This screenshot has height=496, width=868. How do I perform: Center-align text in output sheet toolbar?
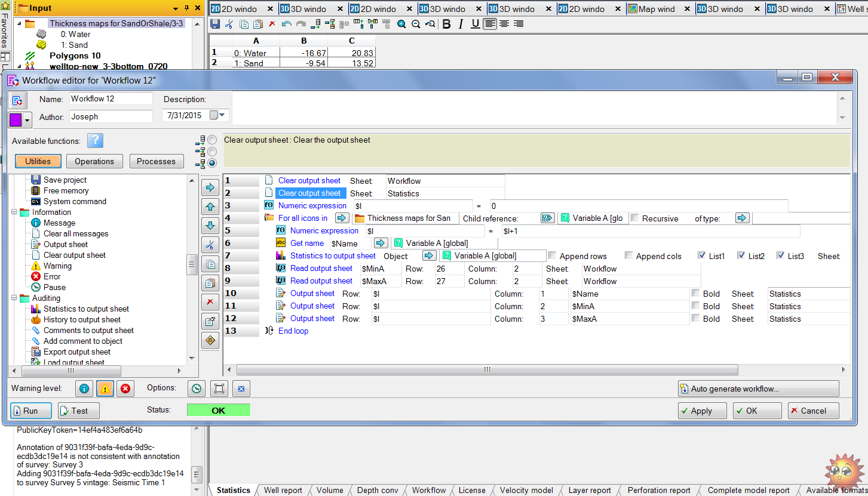tap(504, 24)
